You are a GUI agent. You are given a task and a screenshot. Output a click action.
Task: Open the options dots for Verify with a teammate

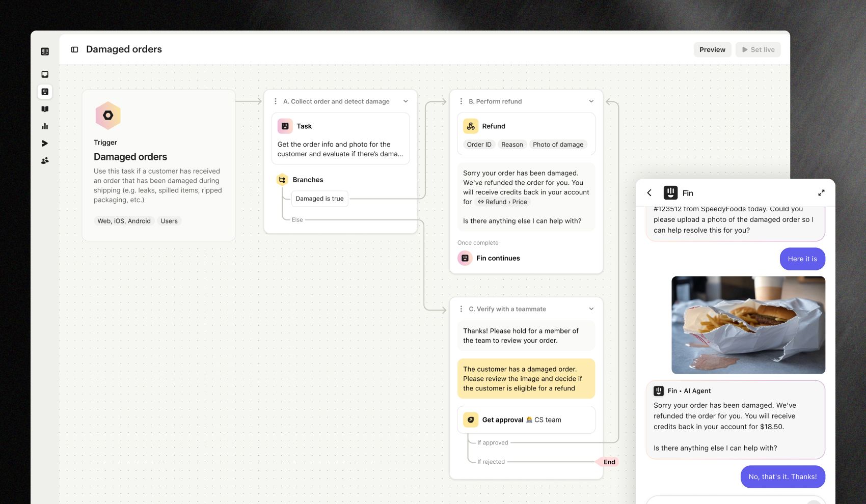pos(461,309)
